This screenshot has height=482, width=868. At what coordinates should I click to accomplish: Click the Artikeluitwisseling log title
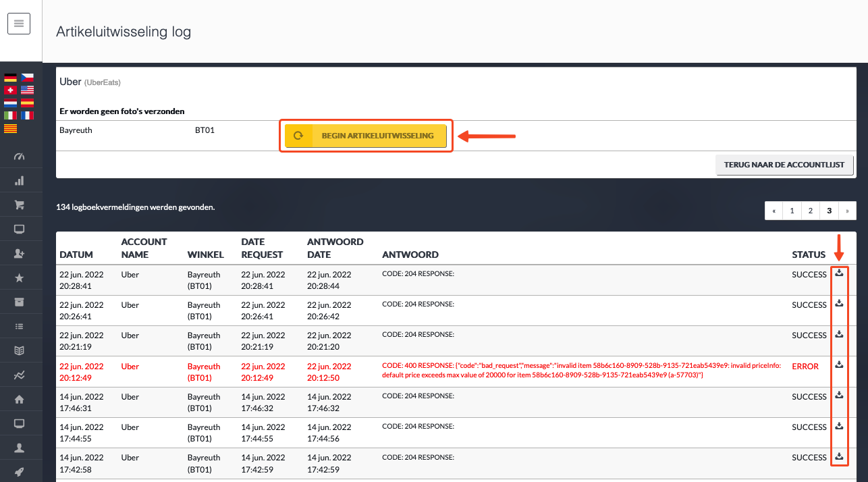(x=124, y=32)
